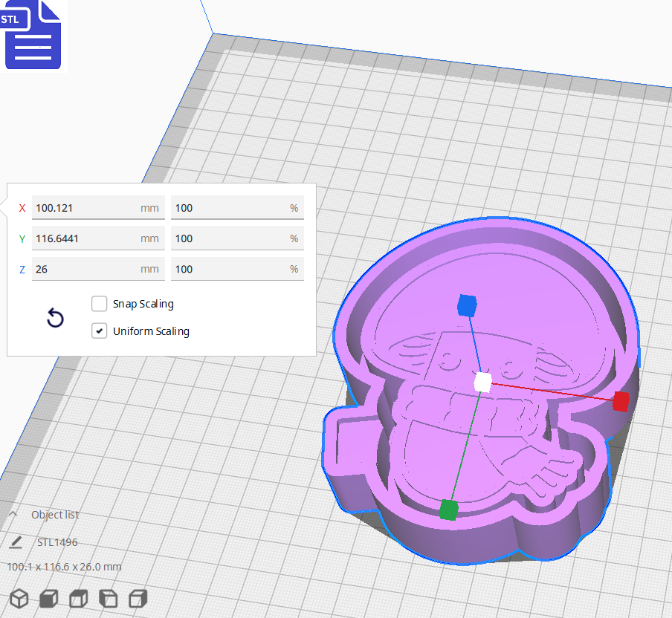The width and height of the screenshot is (672, 618).
Task: Click the reset scaling circular arrow
Action: [x=55, y=317]
